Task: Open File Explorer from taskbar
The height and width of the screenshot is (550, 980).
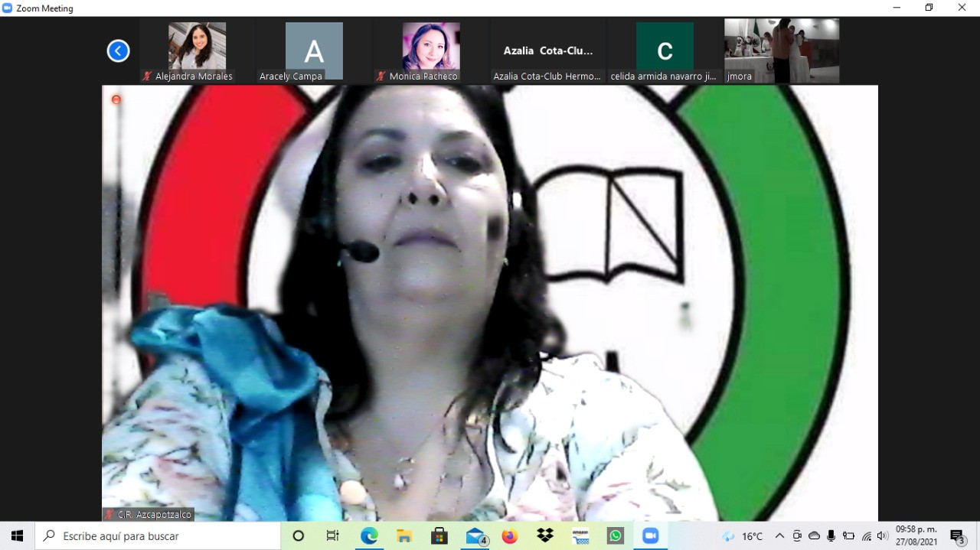Action: [404, 536]
